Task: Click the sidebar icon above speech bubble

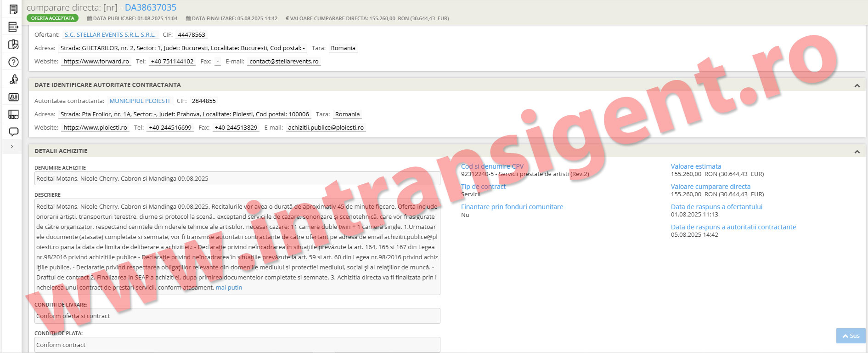Action: 13,114
